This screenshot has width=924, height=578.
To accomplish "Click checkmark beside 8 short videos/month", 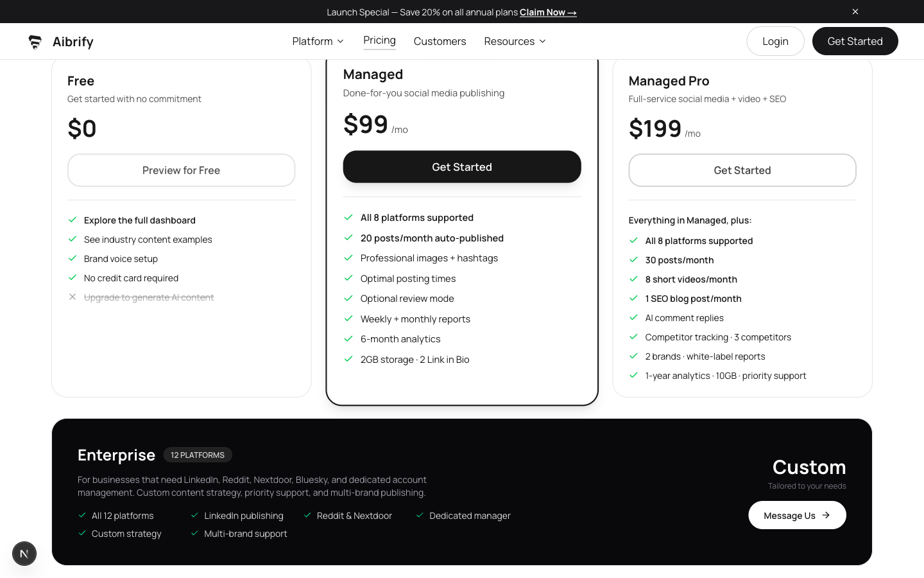I will [x=633, y=279].
